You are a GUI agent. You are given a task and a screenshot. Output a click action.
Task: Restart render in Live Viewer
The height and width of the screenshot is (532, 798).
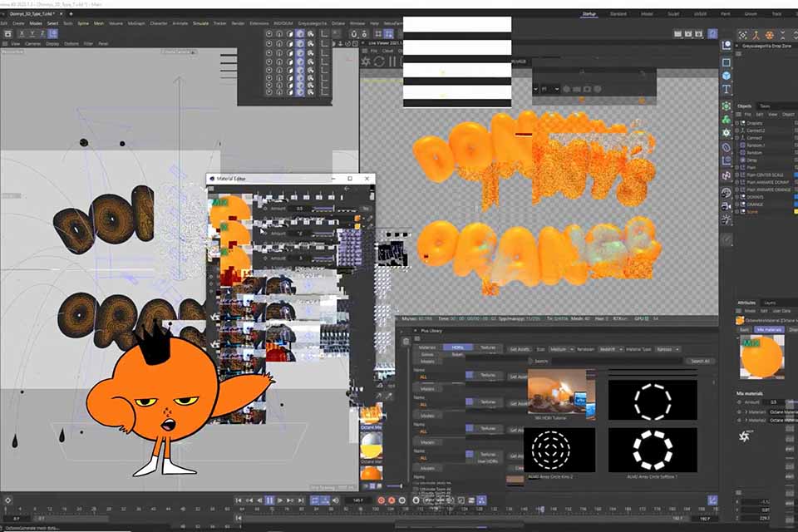(x=379, y=62)
